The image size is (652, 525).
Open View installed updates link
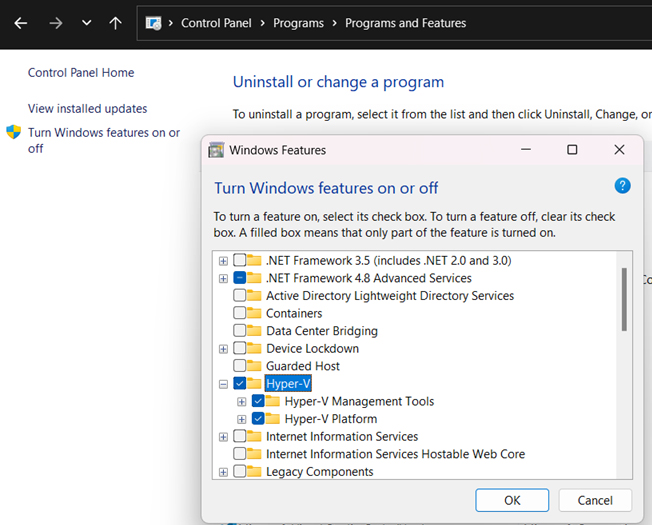(87, 108)
